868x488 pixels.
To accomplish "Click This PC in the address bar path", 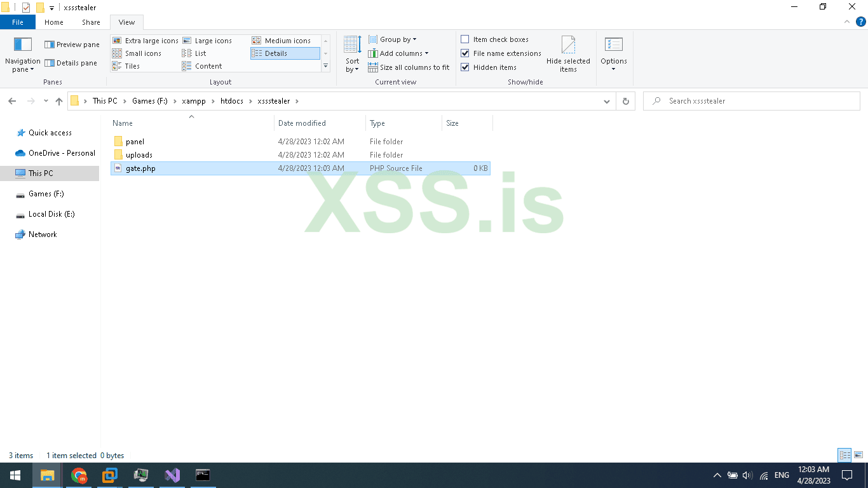I will click(x=105, y=101).
